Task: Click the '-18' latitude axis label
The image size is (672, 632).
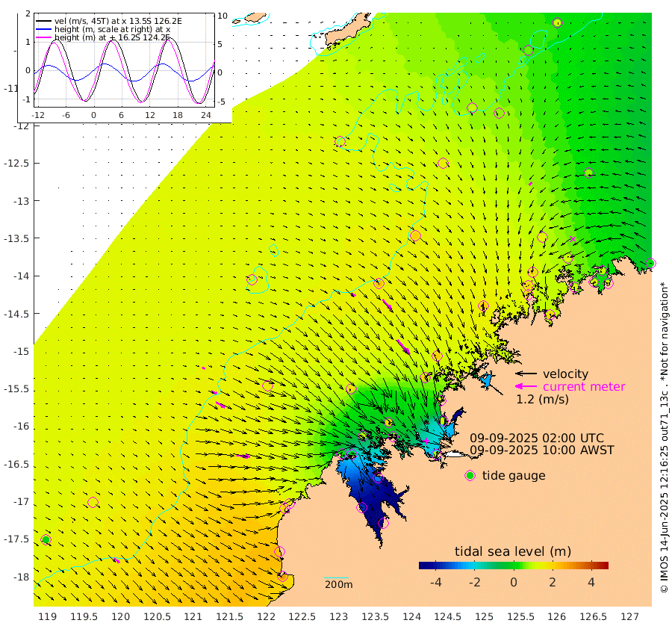Action: pos(21,577)
